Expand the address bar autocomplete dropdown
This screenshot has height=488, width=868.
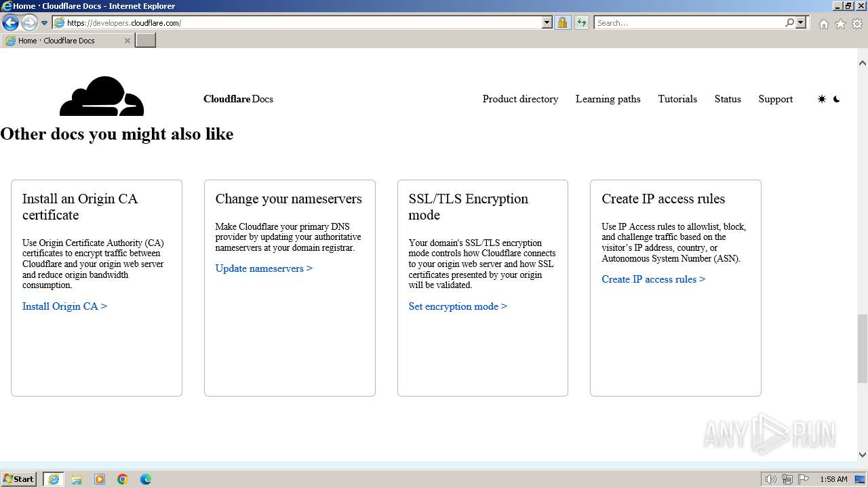547,22
